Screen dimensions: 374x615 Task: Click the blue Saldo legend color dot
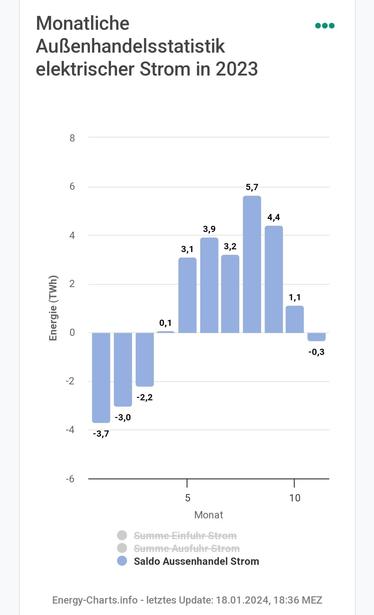tap(122, 561)
